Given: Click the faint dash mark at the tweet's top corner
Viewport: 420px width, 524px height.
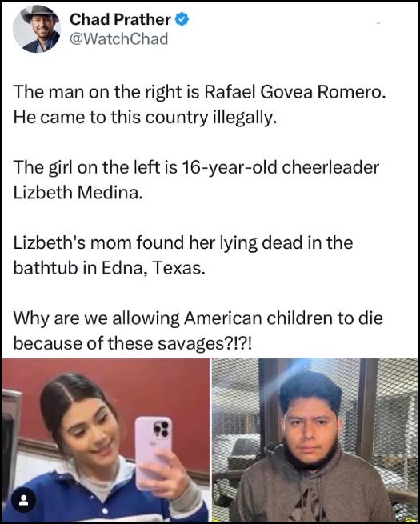Looking at the screenshot, I should click(x=378, y=23).
